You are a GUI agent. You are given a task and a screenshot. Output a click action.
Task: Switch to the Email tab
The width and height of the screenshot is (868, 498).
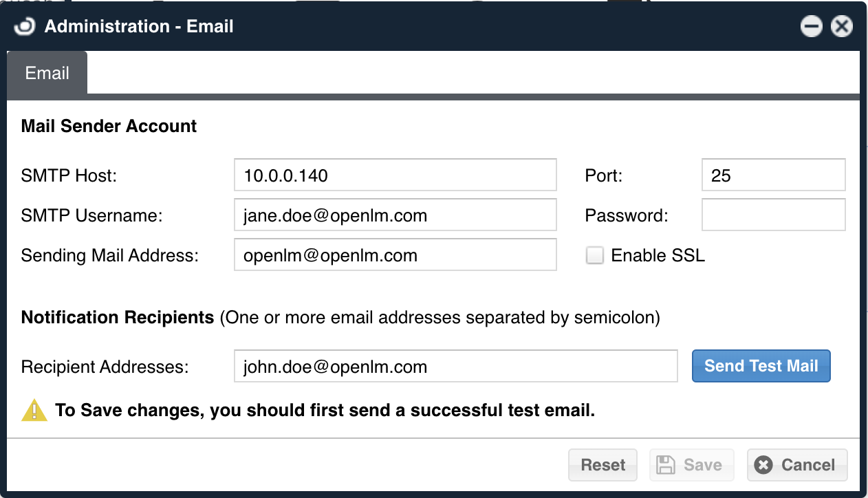[47, 73]
